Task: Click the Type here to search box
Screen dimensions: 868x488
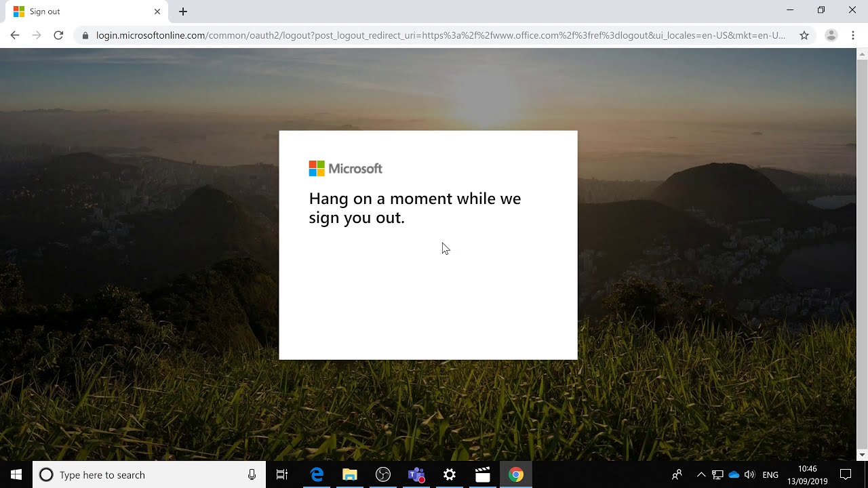Action: pos(149,474)
